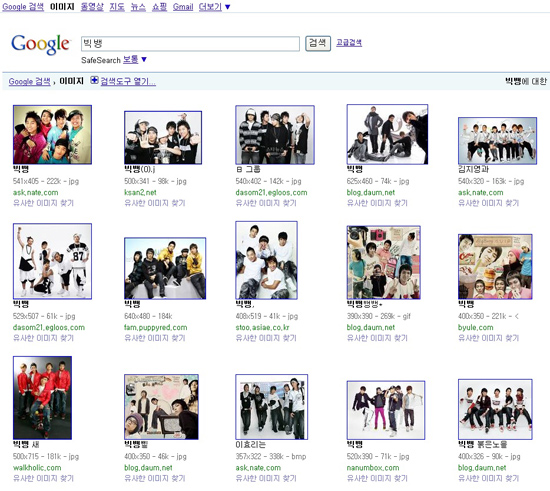This screenshot has width=550, height=491.
Task: Open the 640x480 thumbnail from fam.puppyred.com
Action: (x=165, y=268)
